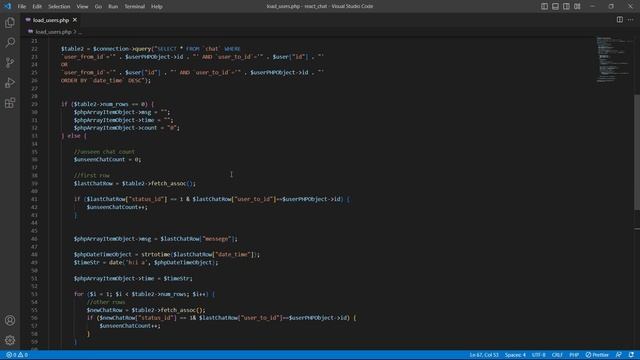Click the //first row comment
This screenshot has height=360, width=640.
(x=91, y=176)
